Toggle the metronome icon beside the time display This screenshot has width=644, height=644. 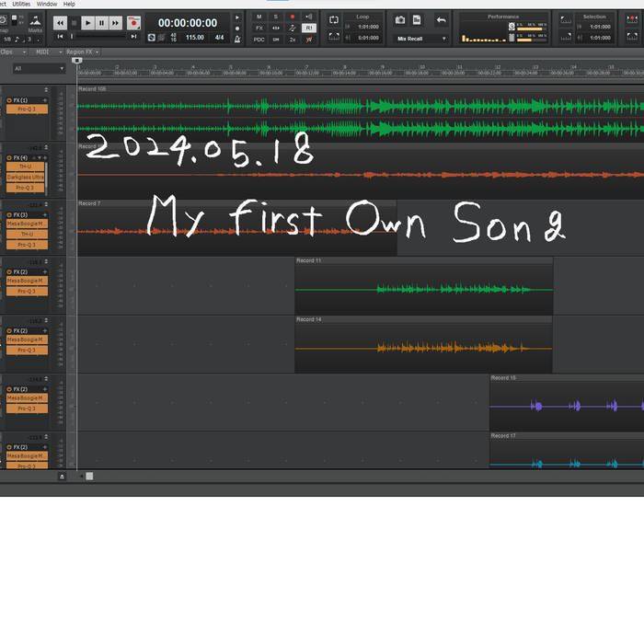[x=237, y=38]
